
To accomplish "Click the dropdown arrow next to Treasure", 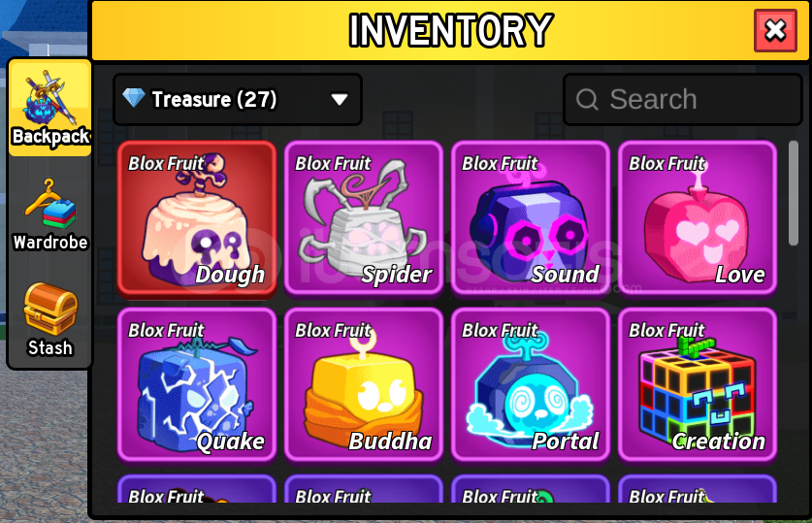I will tap(340, 99).
